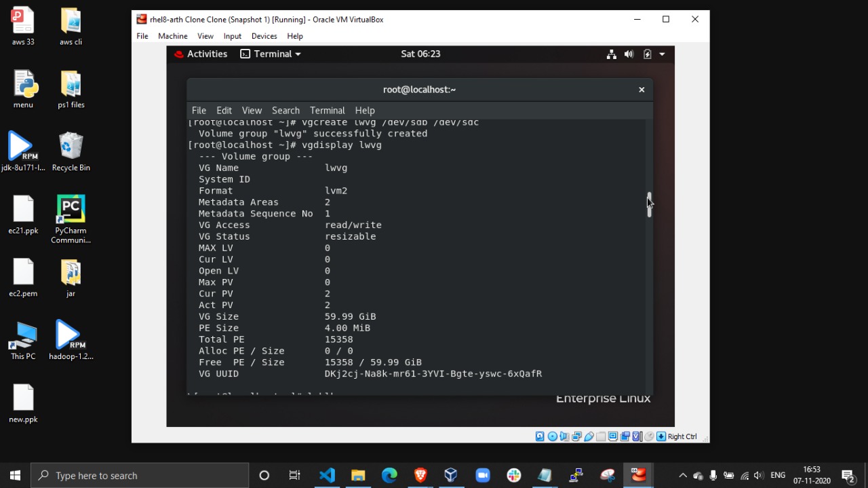Viewport: 868px width, 488px height.
Task: Open VirtualBox Input menu
Action: point(233,36)
